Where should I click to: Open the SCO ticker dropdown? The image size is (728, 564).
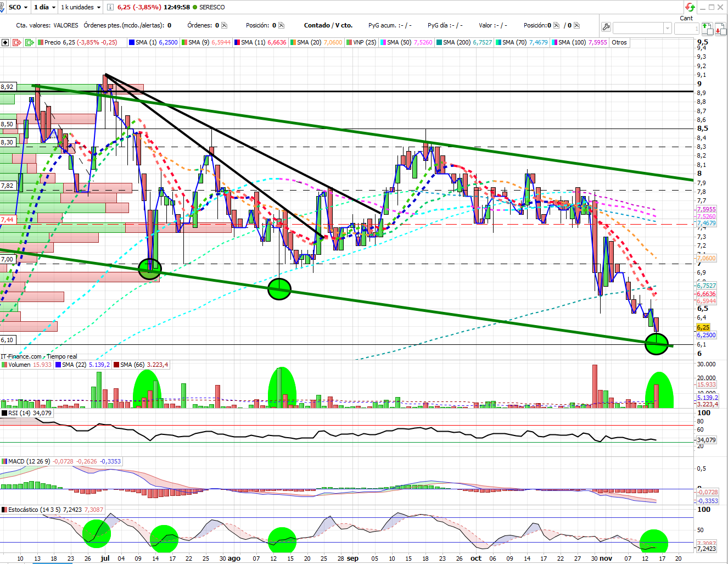(18, 7)
